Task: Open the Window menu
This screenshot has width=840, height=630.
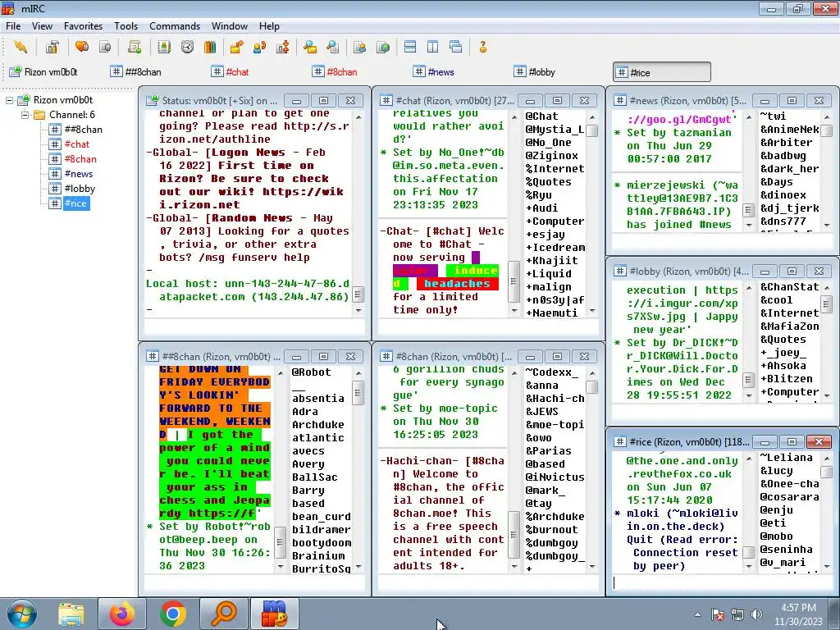Action: click(230, 26)
